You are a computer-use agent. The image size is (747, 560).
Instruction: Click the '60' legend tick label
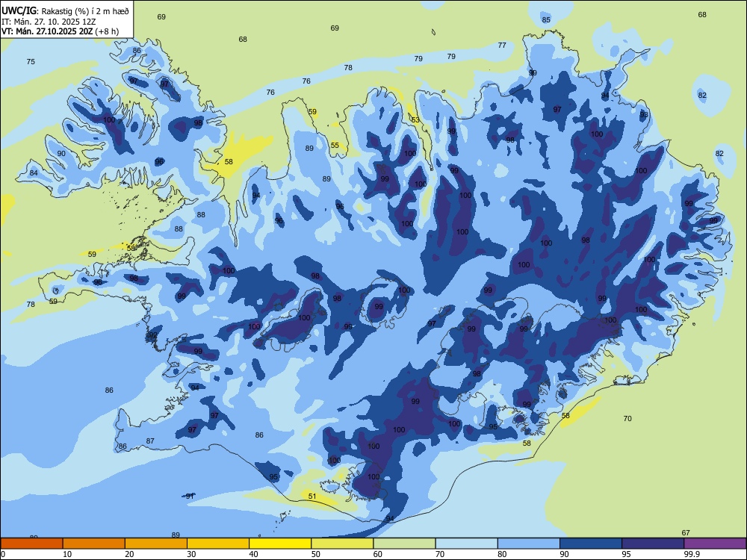pos(378,554)
